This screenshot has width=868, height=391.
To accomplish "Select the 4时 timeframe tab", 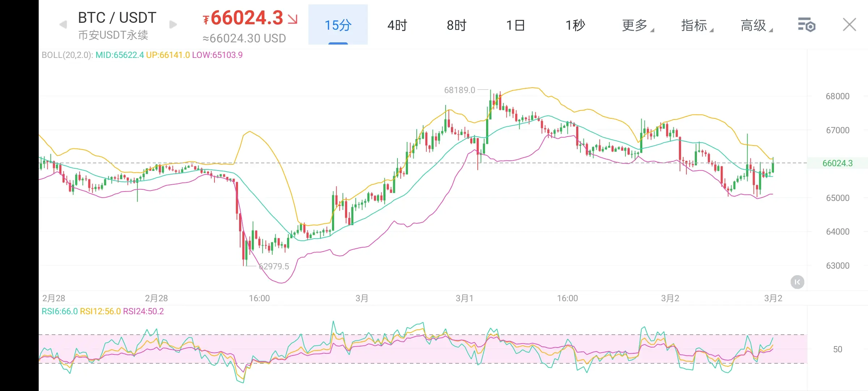I will pyautogui.click(x=397, y=25).
